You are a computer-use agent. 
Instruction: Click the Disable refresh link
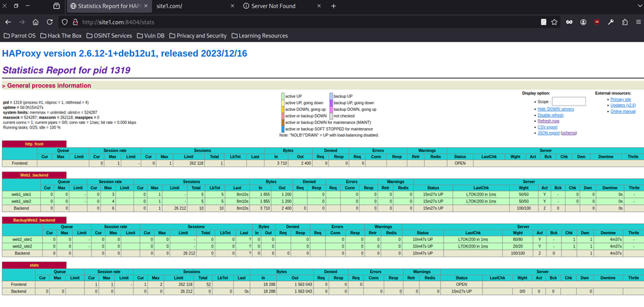[551, 115]
